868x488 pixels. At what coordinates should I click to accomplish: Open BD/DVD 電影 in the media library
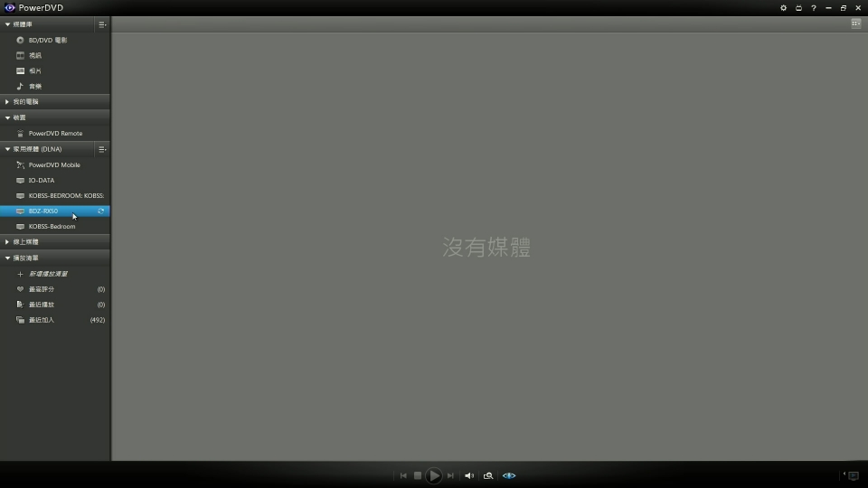pyautogui.click(x=55, y=40)
